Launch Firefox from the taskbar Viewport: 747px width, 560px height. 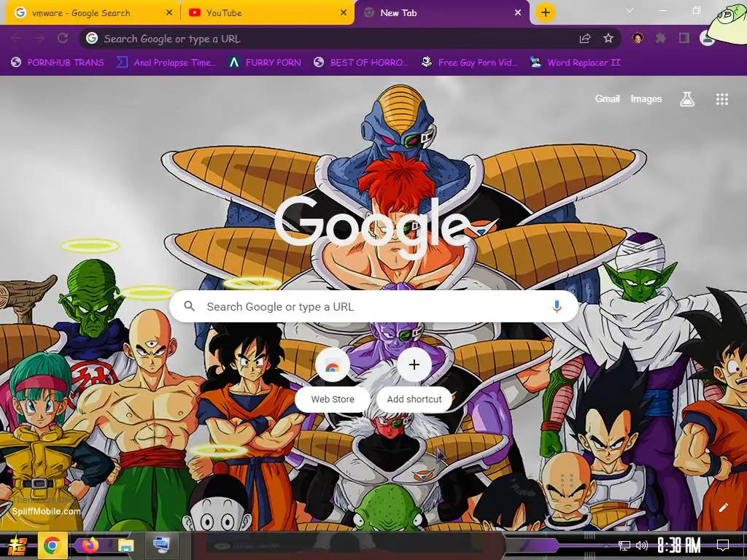point(89,545)
